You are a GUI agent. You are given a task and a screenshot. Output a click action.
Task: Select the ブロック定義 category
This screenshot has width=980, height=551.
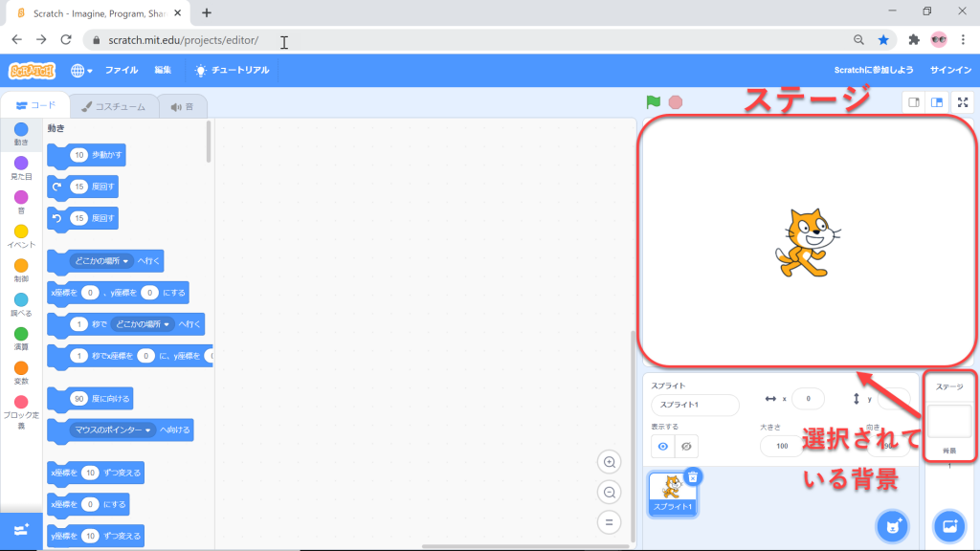(x=21, y=412)
